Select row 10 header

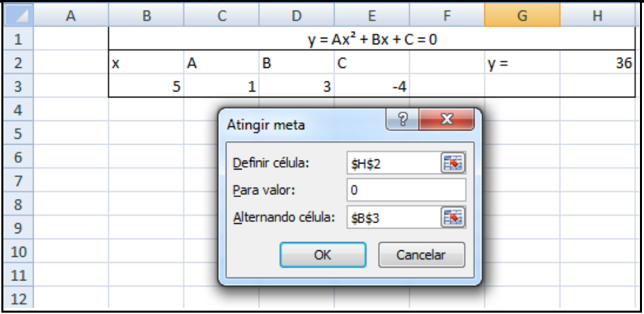(17, 252)
